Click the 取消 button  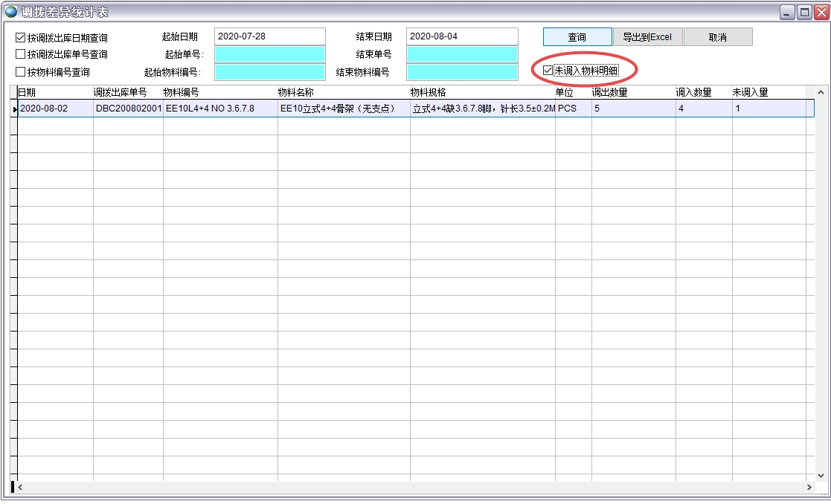coord(717,36)
